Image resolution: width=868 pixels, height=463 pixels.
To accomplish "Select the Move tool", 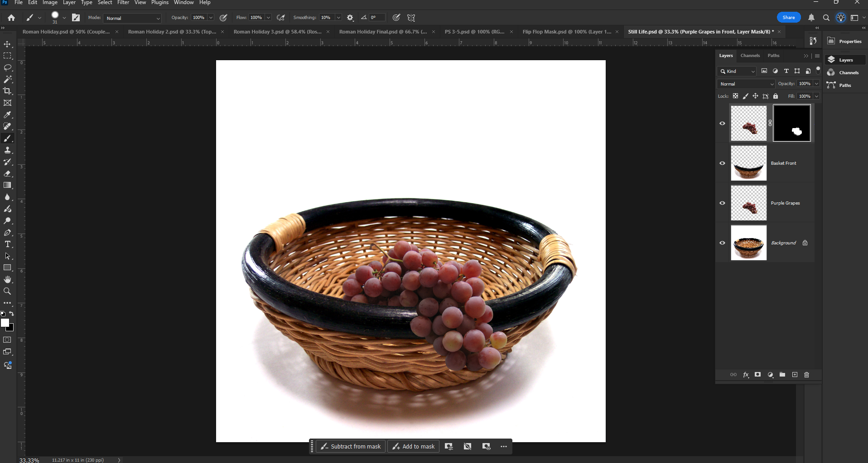I will (x=7, y=44).
